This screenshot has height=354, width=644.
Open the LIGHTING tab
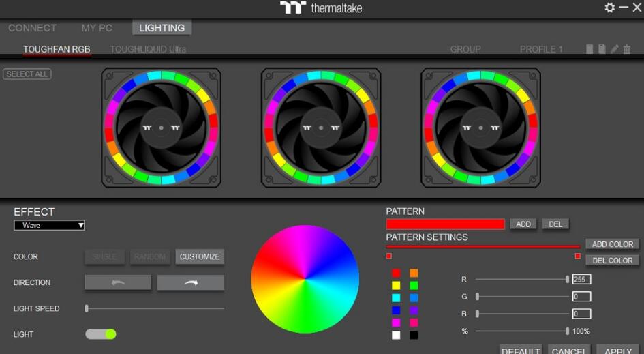pyautogui.click(x=162, y=28)
